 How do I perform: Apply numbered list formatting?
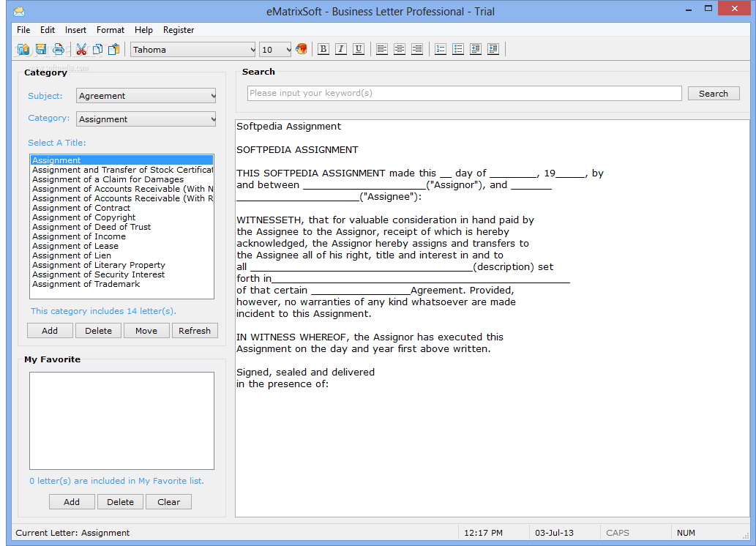point(440,49)
